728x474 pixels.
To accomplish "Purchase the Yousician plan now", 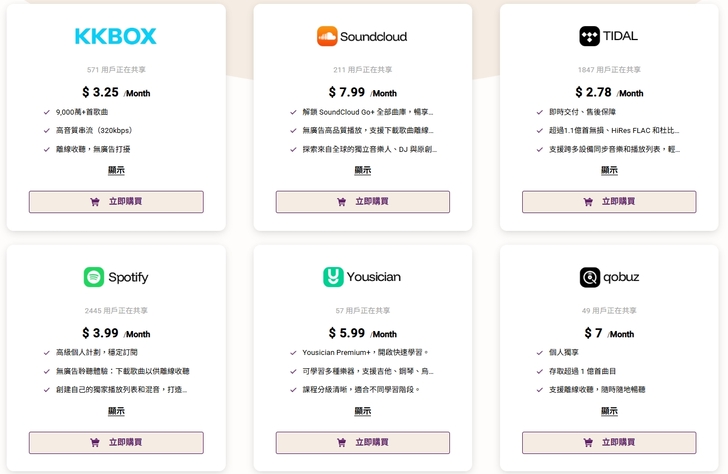I will (363, 442).
